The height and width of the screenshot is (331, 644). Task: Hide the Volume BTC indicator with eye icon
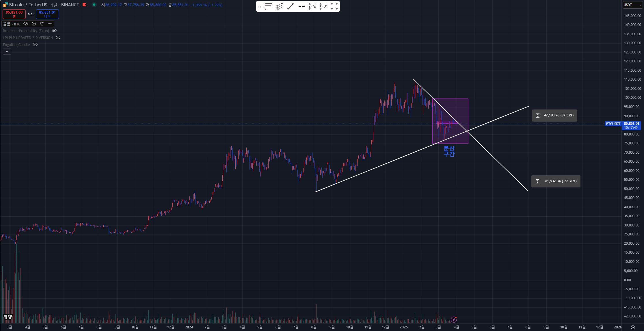(26, 24)
